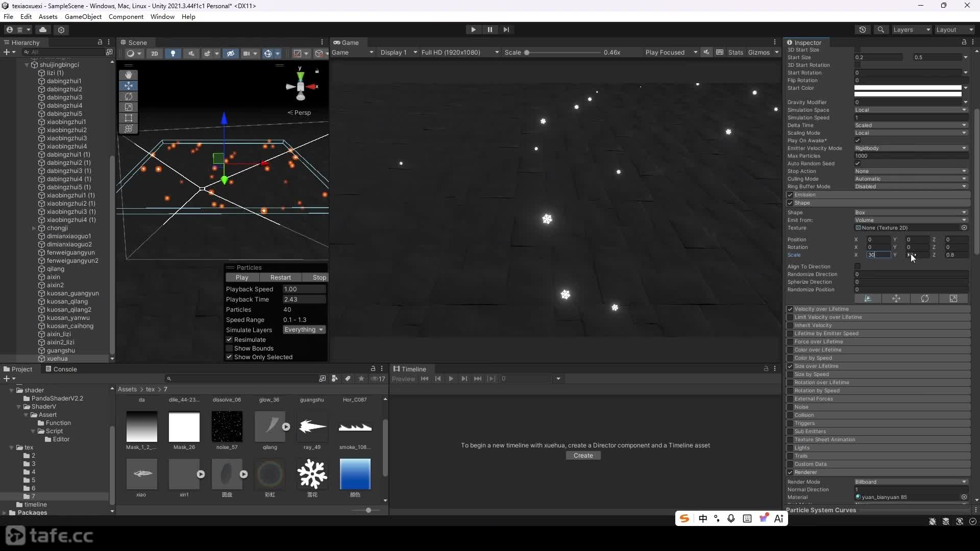Open the Layers dropdown
Screen dimensions: 980x551
(x=912, y=30)
